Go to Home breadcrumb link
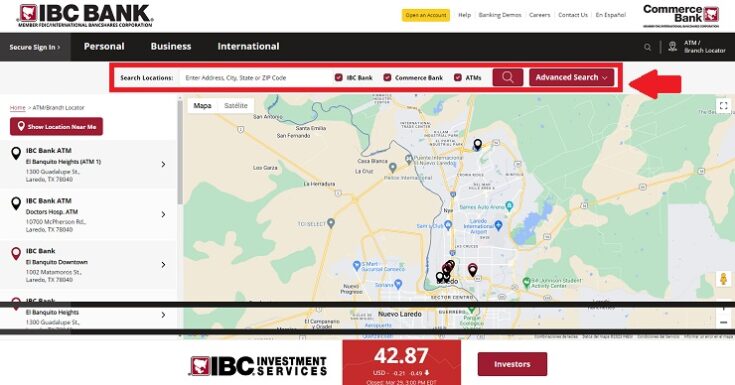Image resolution: width=735 pixels, height=385 pixels. 18,108
